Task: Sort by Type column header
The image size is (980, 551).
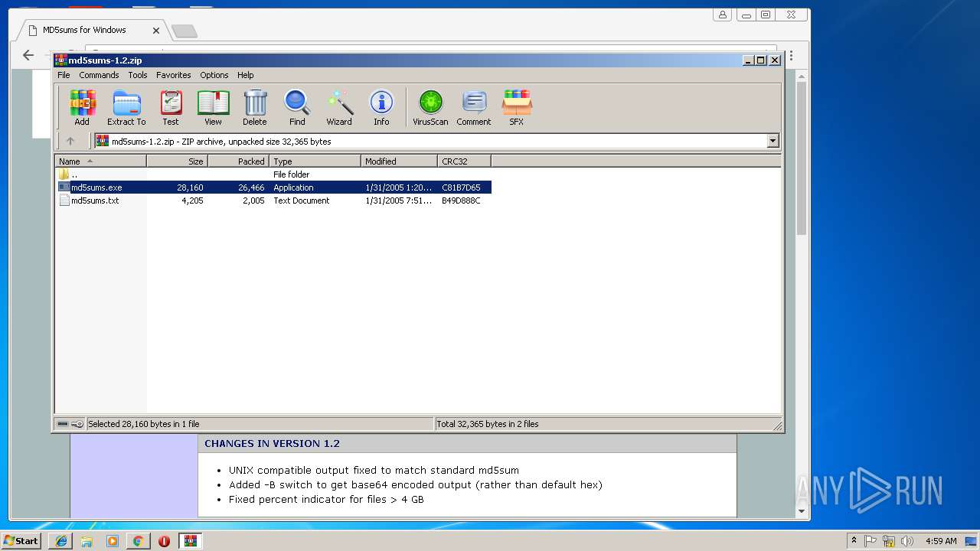Action: click(315, 161)
